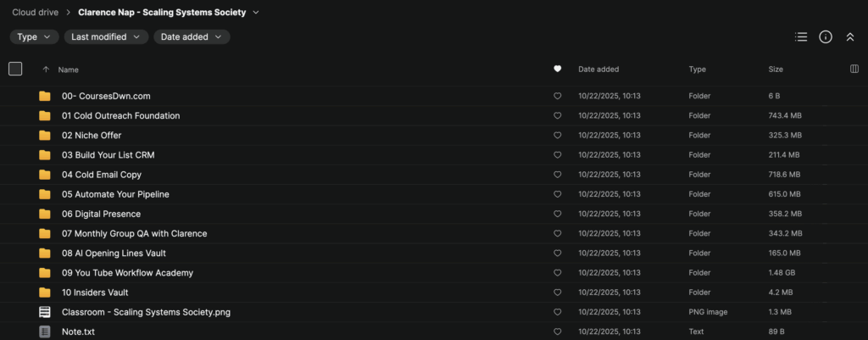The height and width of the screenshot is (340, 868).
Task: Click the Classroom PNG image file icon
Action: 45,312
